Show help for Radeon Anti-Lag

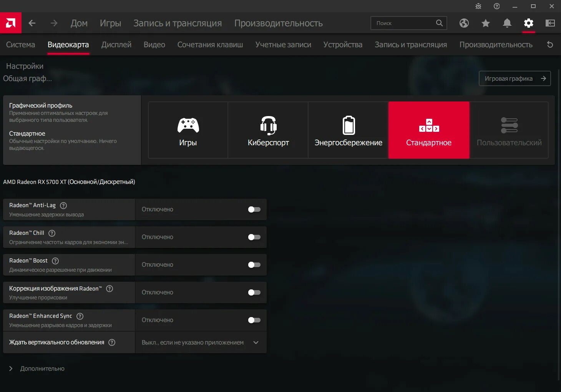click(x=64, y=206)
